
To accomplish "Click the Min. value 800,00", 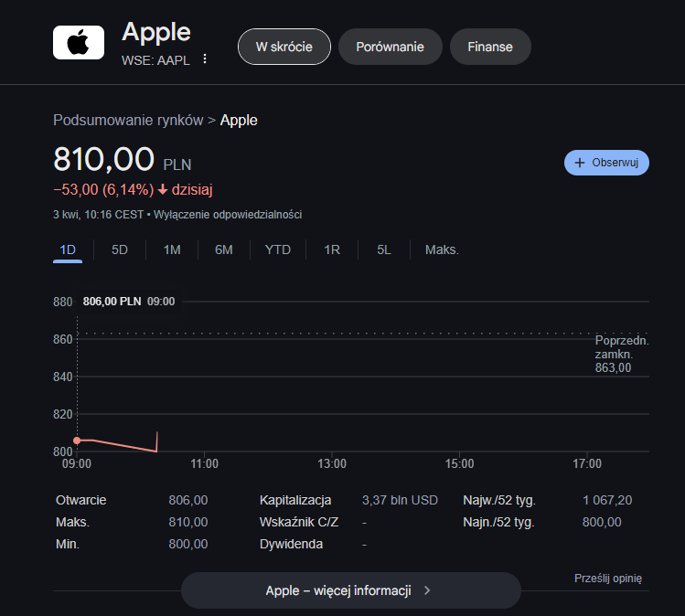I will point(188,544).
